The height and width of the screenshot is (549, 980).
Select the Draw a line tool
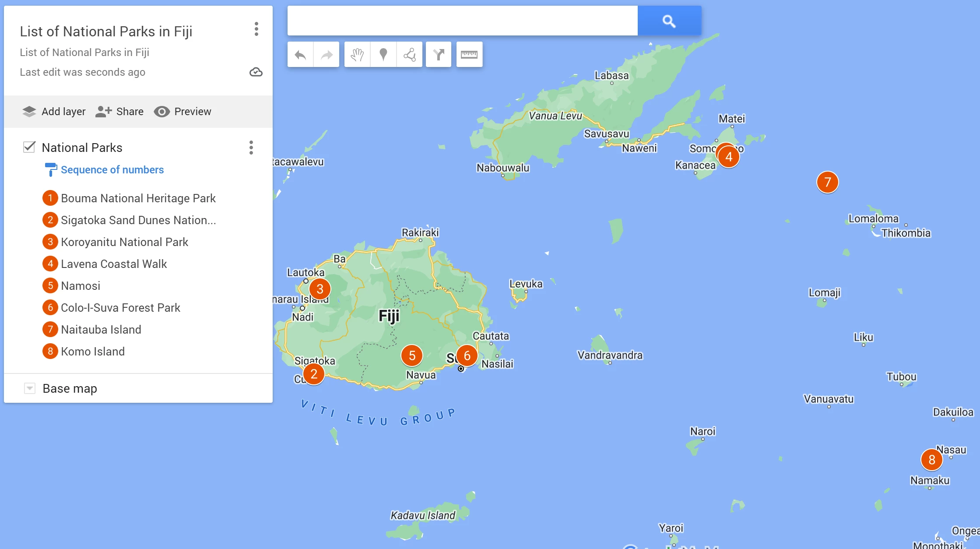click(x=410, y=55)
